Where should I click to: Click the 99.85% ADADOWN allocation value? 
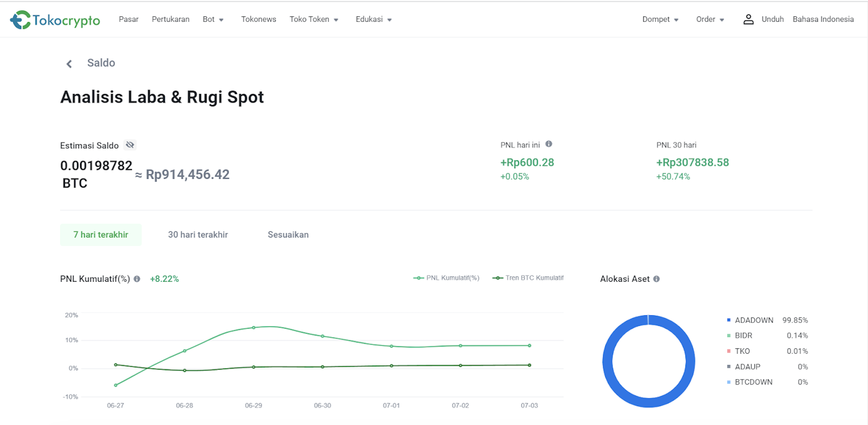(795, 320)
